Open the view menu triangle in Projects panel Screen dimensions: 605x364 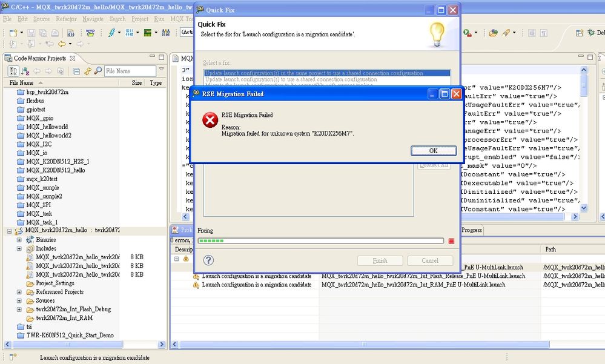(161, 69)
